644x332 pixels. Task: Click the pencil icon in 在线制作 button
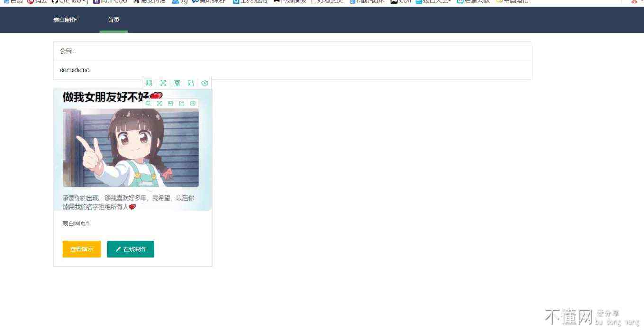(x=118, y=249)
